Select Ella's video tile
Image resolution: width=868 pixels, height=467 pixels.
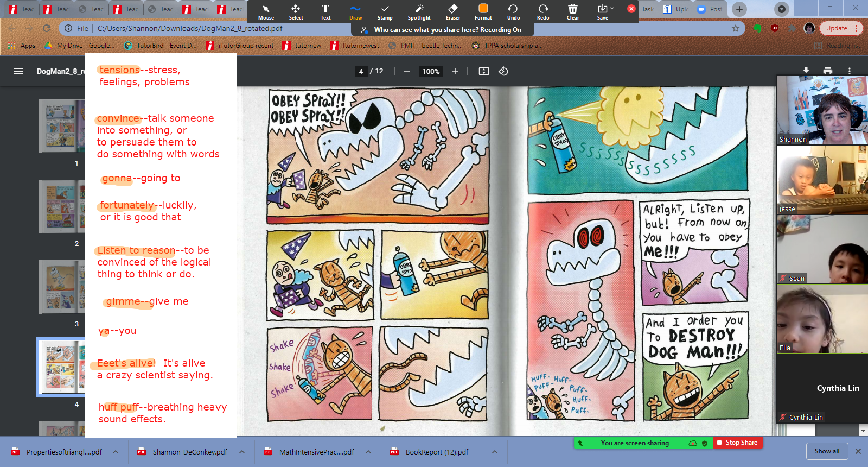822,318
